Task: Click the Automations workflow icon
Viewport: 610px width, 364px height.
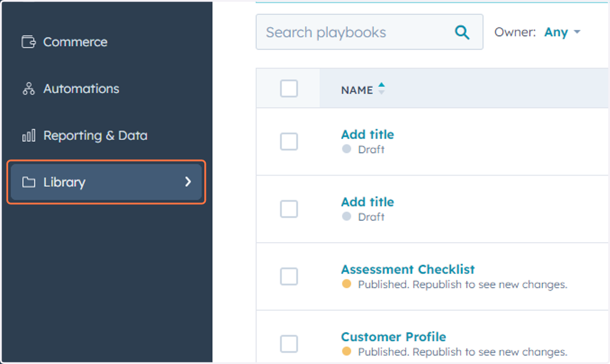Action: coord(28,89)
